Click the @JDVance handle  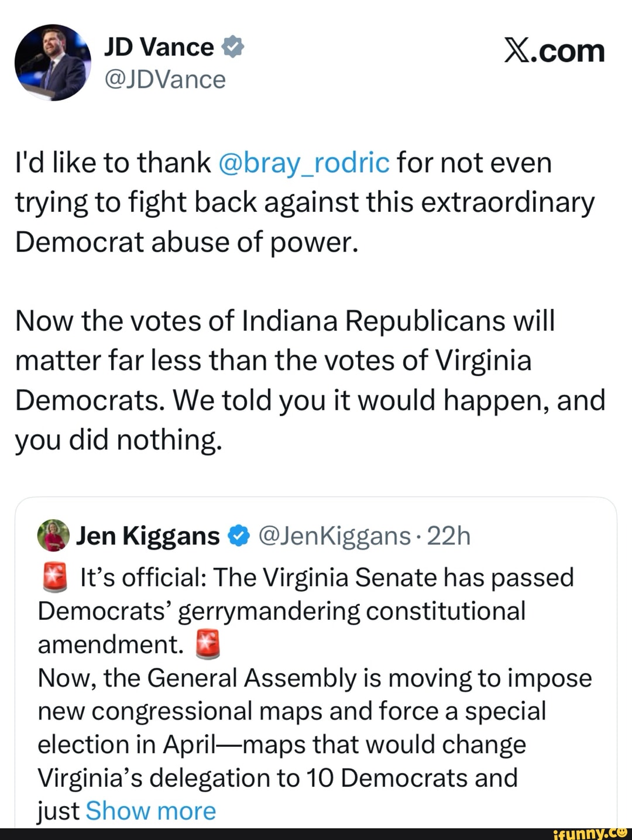point(165,80)
